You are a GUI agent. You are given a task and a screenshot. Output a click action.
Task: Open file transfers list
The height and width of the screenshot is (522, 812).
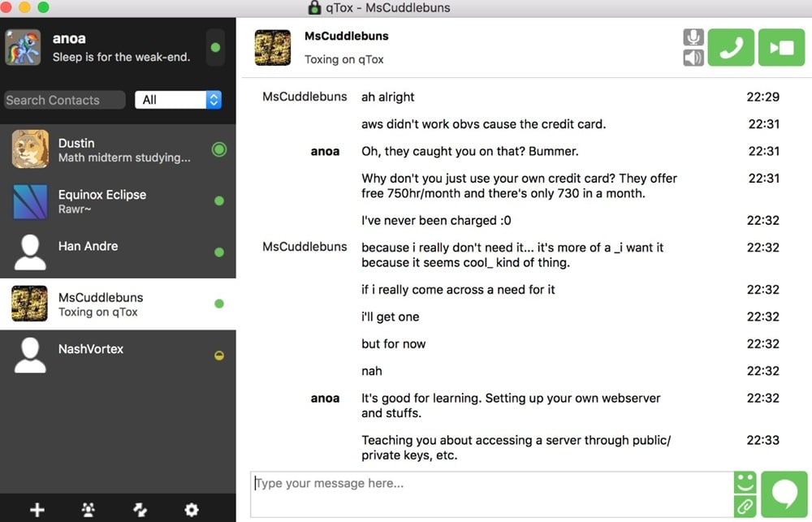coord(140,510)
